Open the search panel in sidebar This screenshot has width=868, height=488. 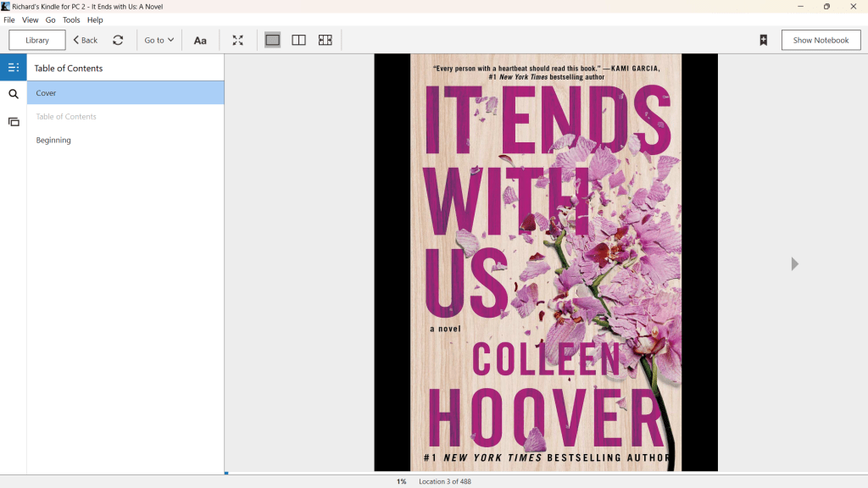click(14, 94)
